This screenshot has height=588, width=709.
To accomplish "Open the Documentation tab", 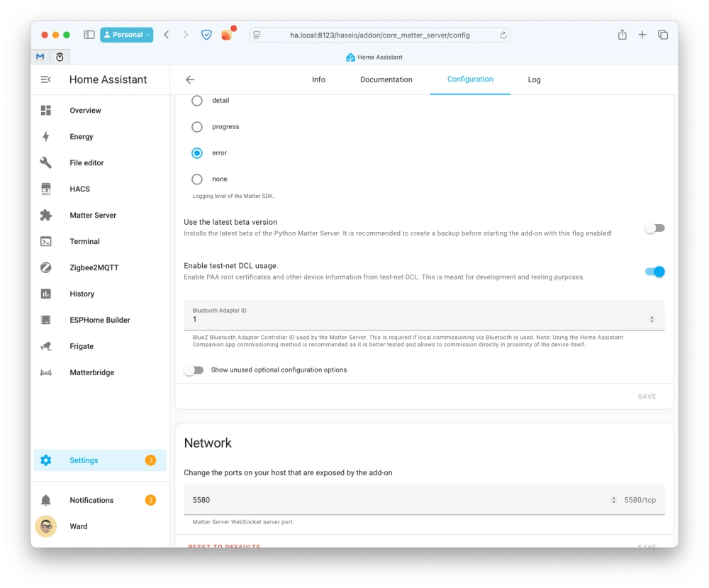I will (x=386, y=80).
